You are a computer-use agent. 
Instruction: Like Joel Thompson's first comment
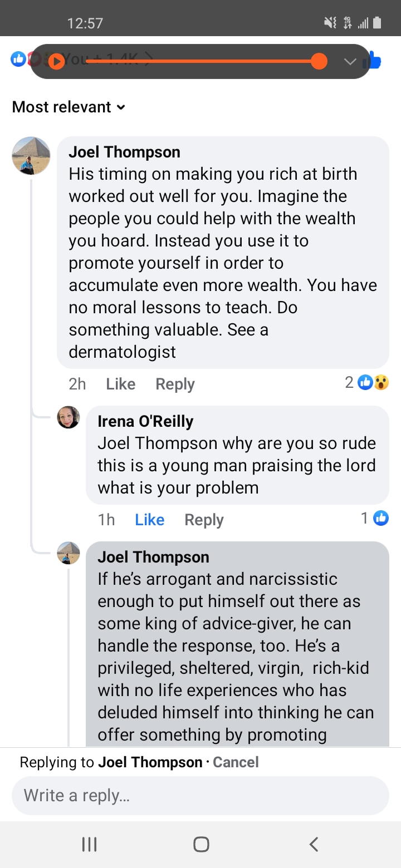120,384
